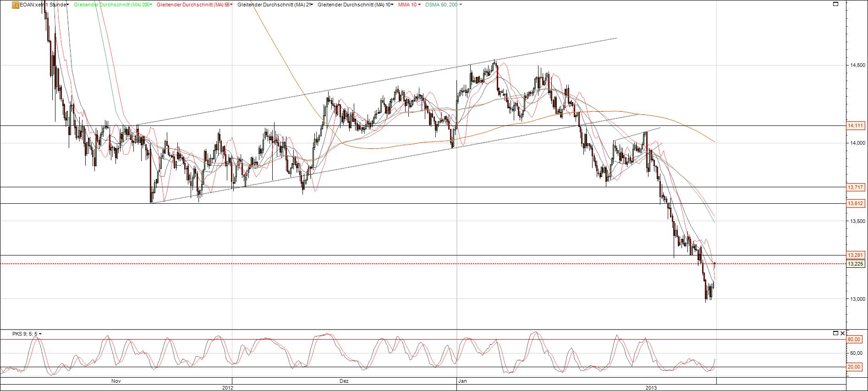Select the 13,281 price level marker
Image resolution: width=868 pixels, height=391 pixels.
(x=856, y=255)
